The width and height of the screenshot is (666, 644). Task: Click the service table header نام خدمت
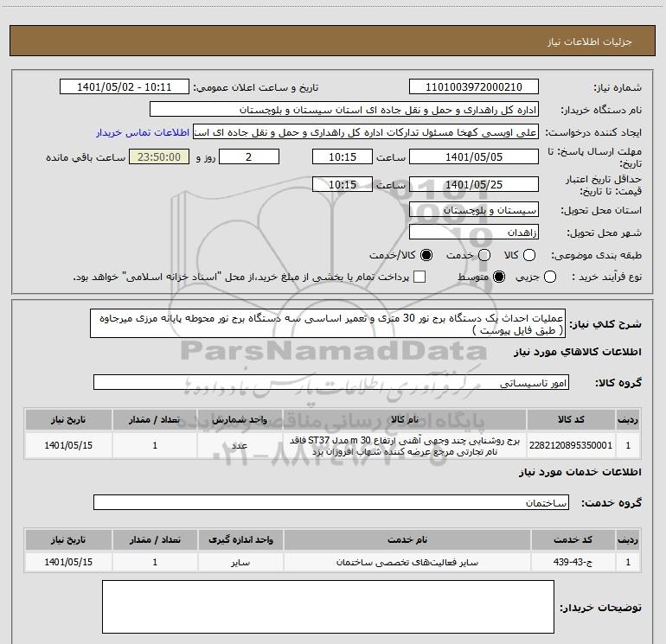coord(407,539)
